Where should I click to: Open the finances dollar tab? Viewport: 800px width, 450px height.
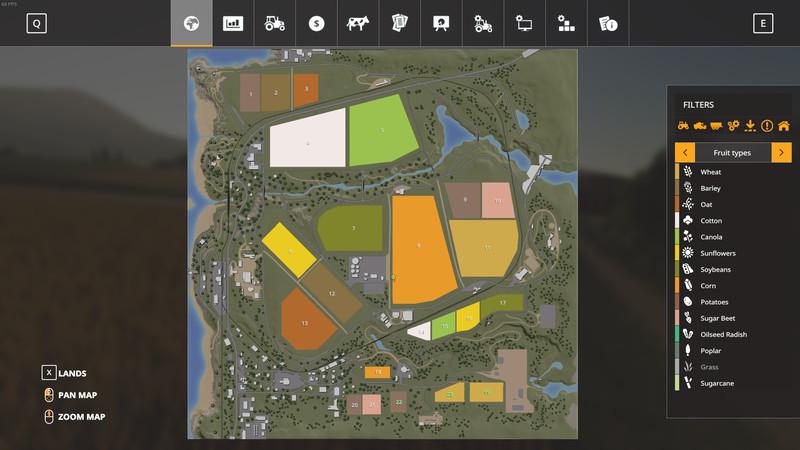(x=316, y=23)
